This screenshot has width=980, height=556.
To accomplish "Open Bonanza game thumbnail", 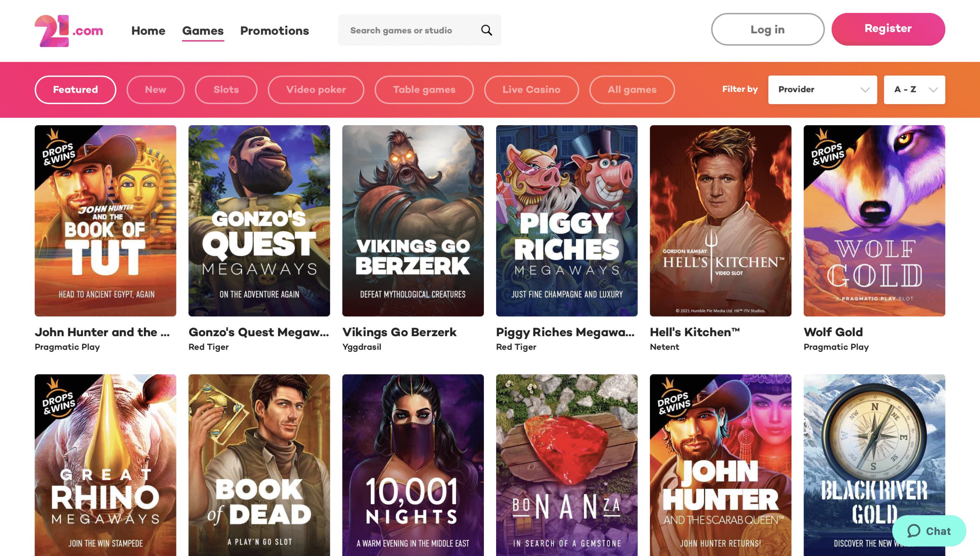I will click(567, 465).
